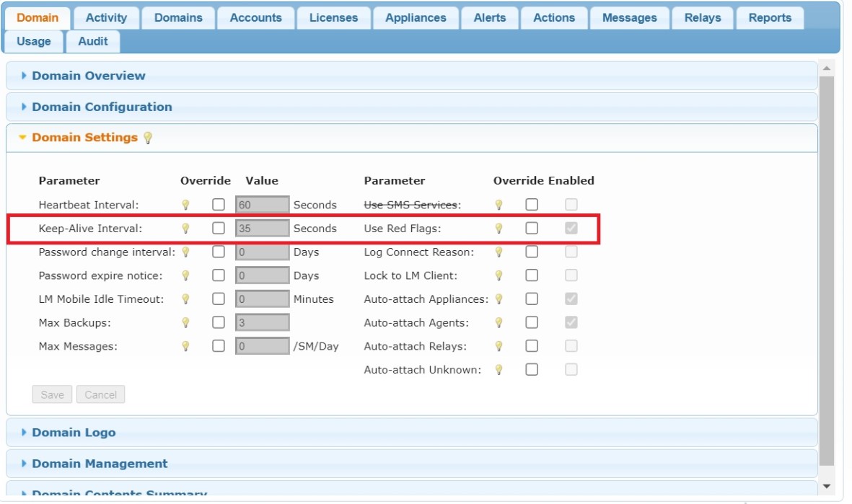View the Reports tab
Viewport: 852px width, 504px height.
point(770,18)
